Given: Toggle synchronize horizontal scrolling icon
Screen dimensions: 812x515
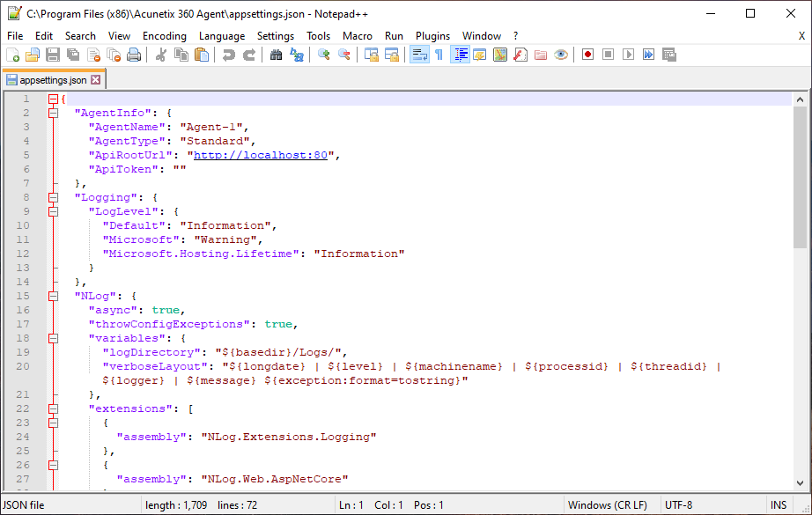Looking at the screenshot, I should coord(392,55).
